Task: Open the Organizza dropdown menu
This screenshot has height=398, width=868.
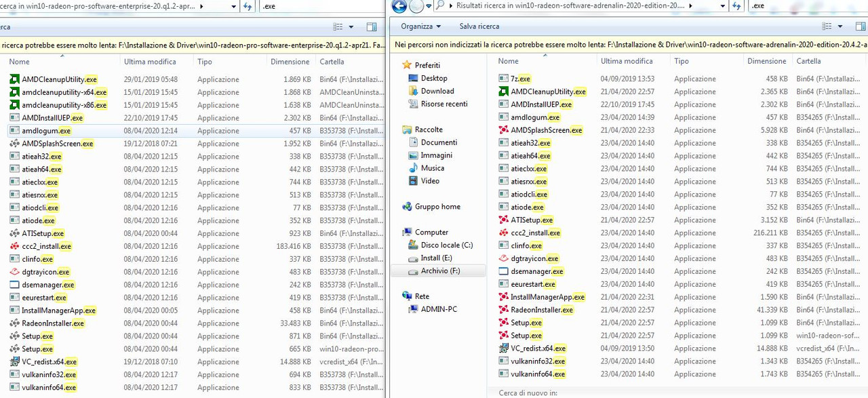Action: (x=421, y=26)
